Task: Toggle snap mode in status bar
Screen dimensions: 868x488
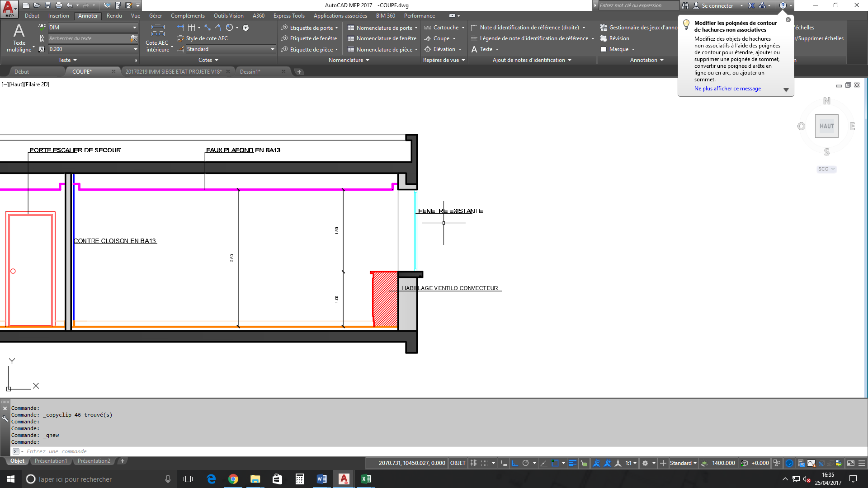Action: [x=485, y=463]
